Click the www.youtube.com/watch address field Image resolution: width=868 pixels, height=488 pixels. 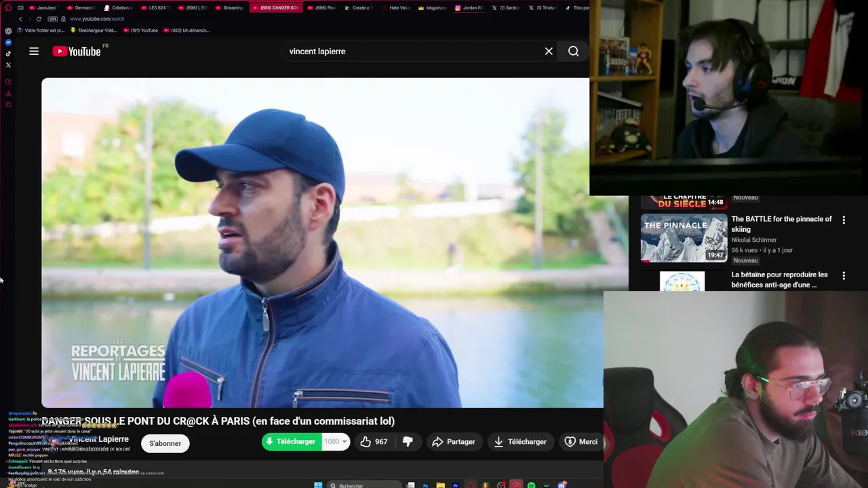(x=97, y=19)
